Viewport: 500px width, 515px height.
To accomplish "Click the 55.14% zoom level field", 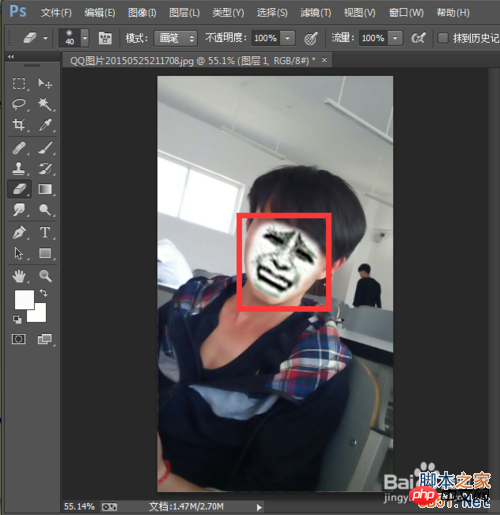I will pyautogui.click(x=79, y=507).
